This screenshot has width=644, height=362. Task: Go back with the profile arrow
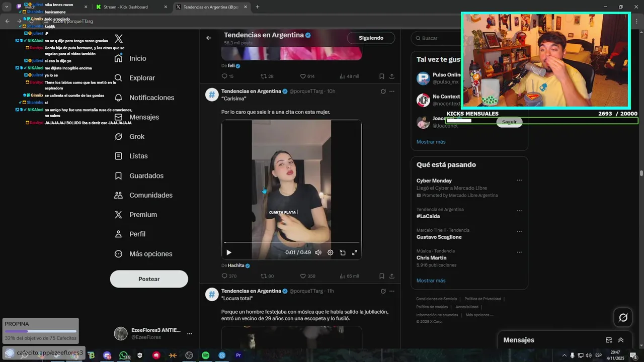pos(209,38)
